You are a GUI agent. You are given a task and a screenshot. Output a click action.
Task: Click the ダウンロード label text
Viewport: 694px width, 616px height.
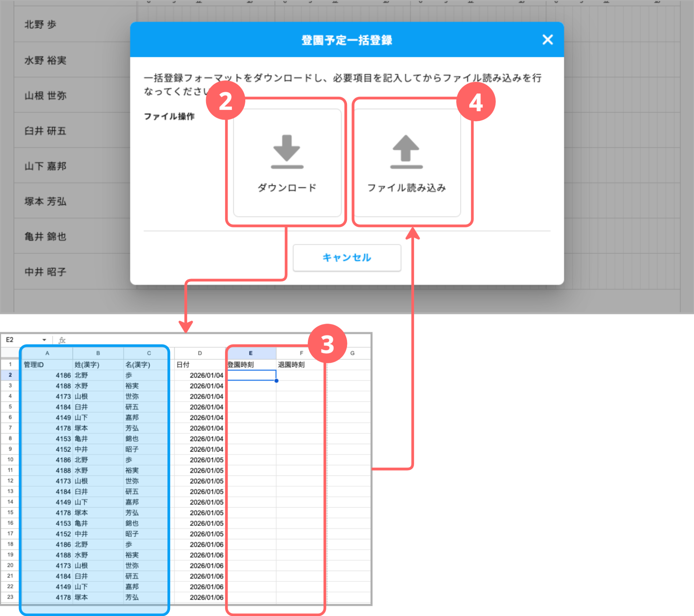(287, 188)
